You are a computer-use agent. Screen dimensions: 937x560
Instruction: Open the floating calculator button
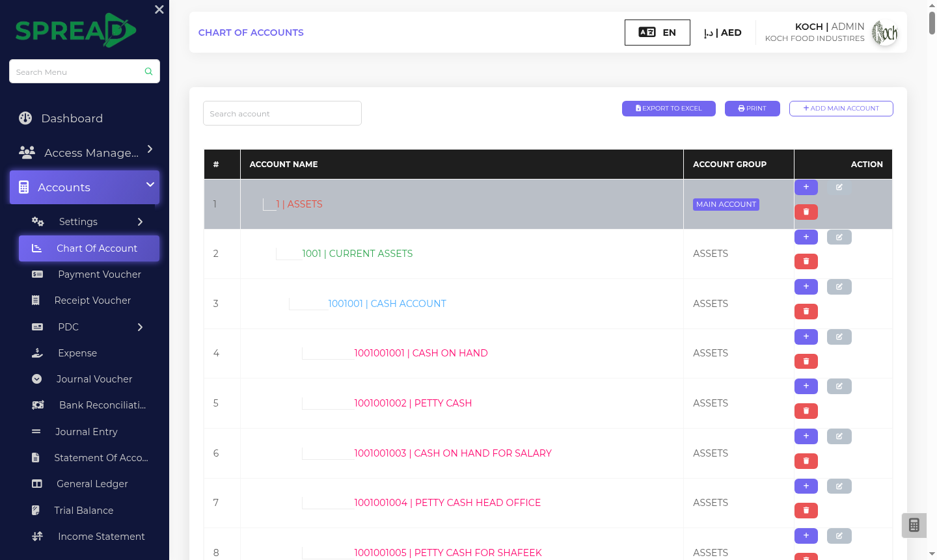pyautogui.click(x=914, y=526)
